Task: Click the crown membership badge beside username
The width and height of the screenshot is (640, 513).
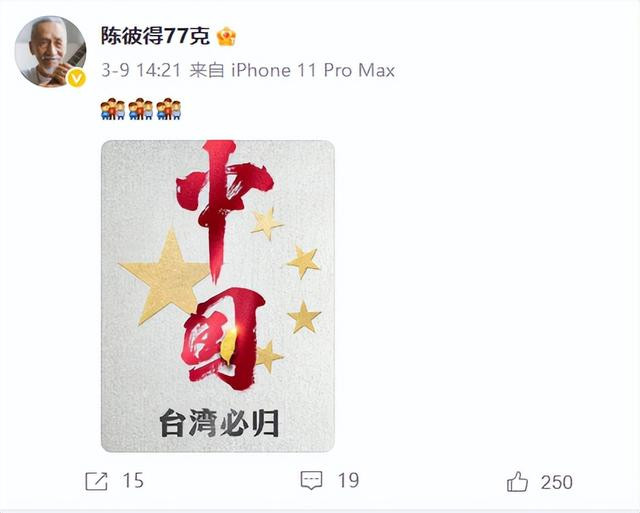Action: point(226,37)
